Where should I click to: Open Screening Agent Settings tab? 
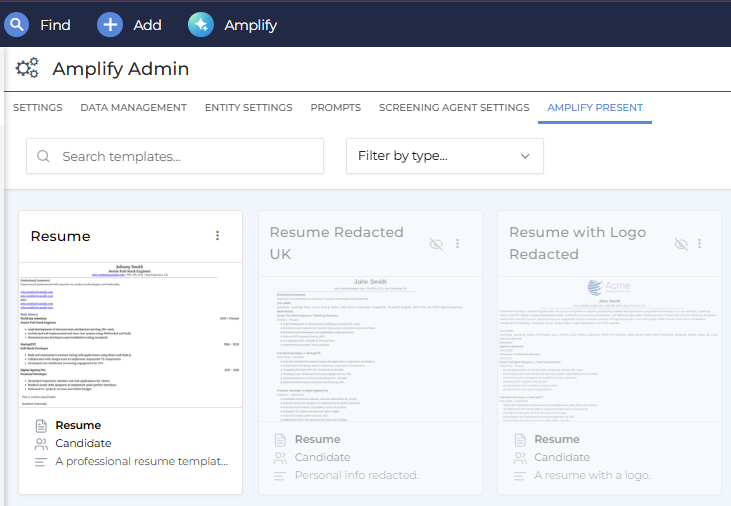[x=454, y=108]
